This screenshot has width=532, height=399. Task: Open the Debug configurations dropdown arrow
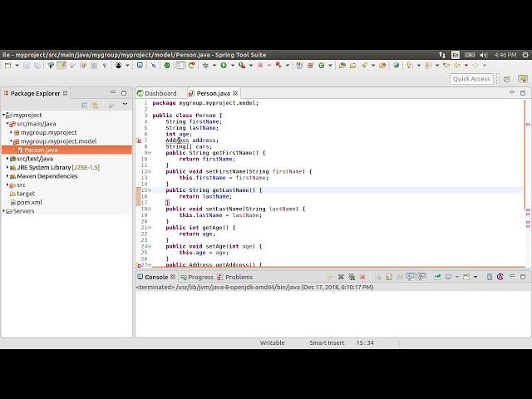point(214,65)
